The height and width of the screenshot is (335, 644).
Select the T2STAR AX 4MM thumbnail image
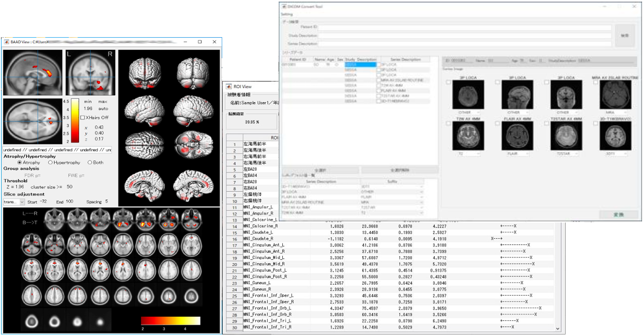click(x=566, y=135)
